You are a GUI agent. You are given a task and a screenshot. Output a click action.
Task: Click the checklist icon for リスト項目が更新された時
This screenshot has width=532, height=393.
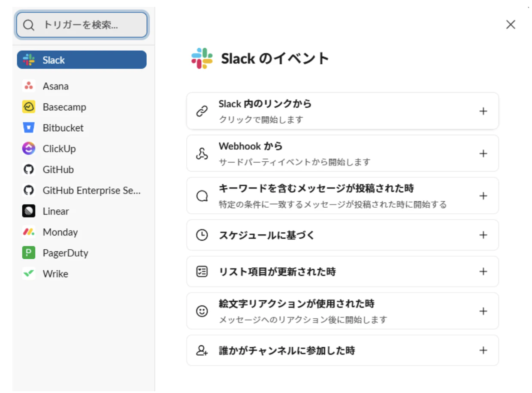click(x=202, y=272)
